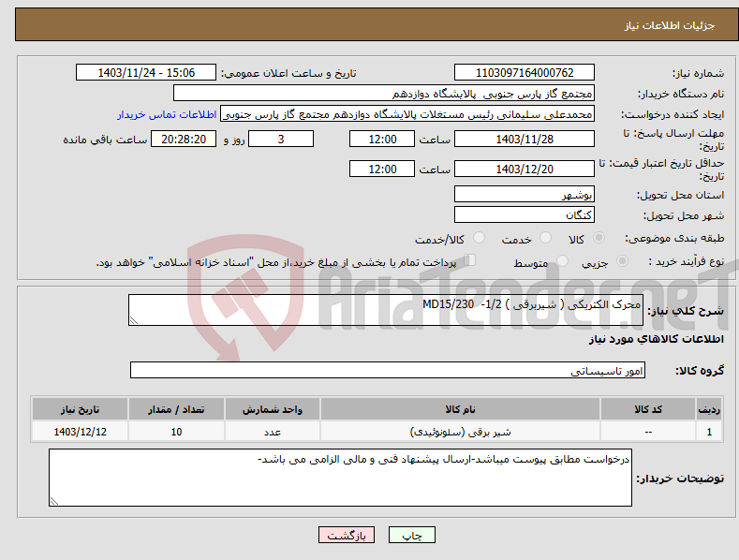Click the توضیحات خریدار label

(x=680, y=479)
